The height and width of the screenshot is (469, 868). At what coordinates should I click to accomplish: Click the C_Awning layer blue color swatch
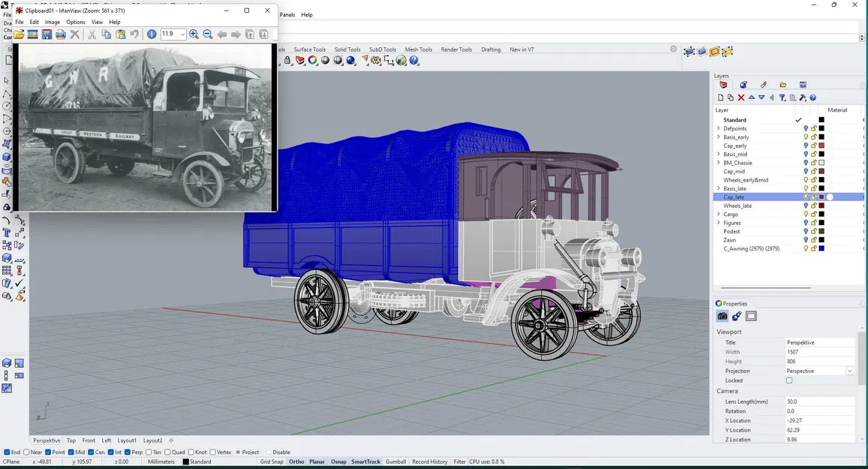[821, 248]
